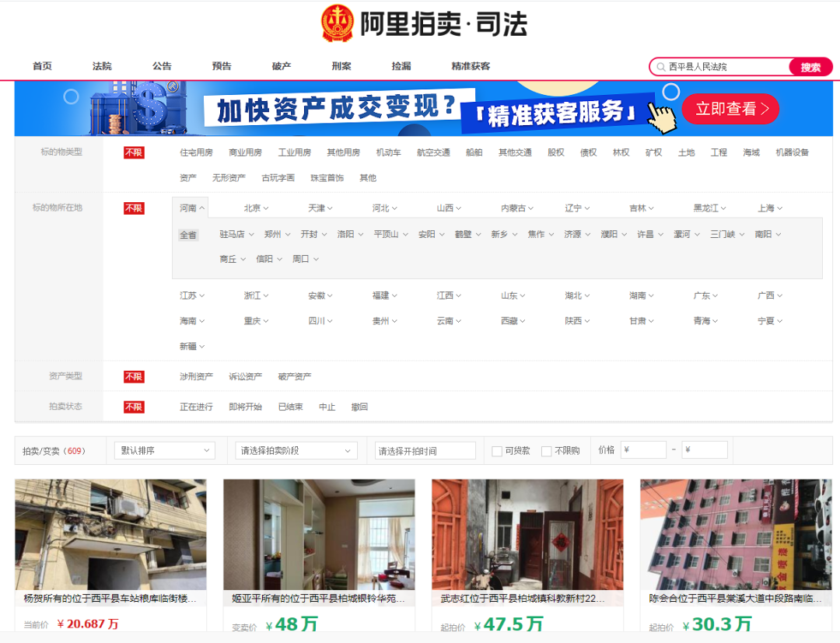Click the Ali Auction court emblem logo
840x643 pixels.
(x=338, y=23)
